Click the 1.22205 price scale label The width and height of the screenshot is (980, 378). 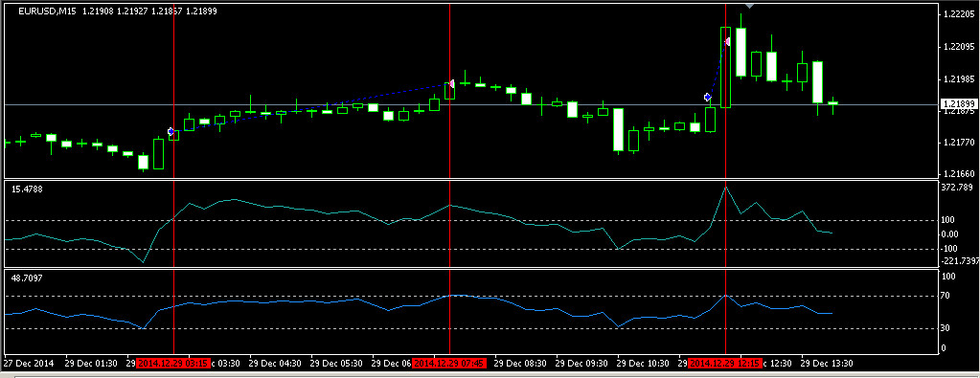pyautogui.click(x=959, y=14)
